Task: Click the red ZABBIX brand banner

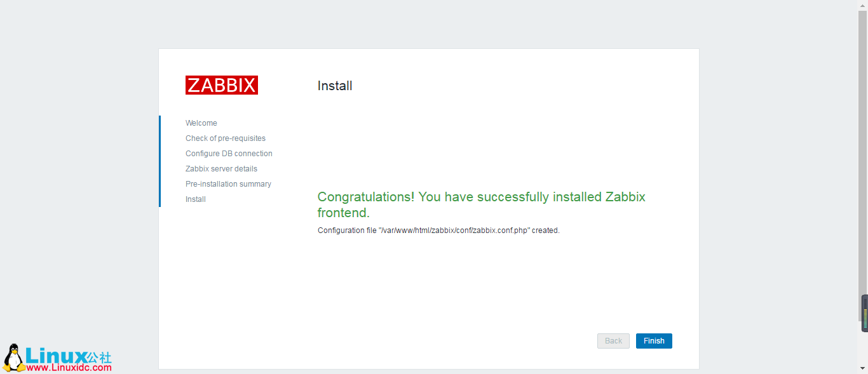Action: click(x=221, y=84)
